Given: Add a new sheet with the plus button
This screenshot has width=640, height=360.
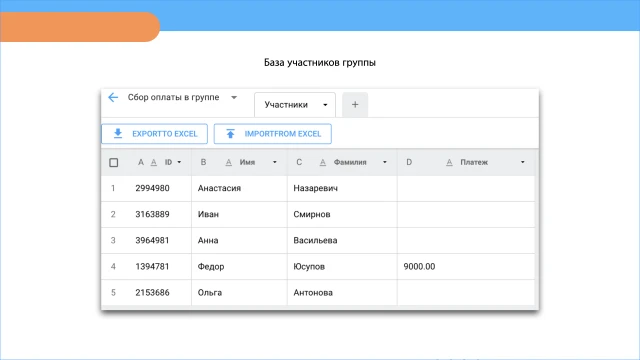Looking at the screenshot, I should pos(355,105).
